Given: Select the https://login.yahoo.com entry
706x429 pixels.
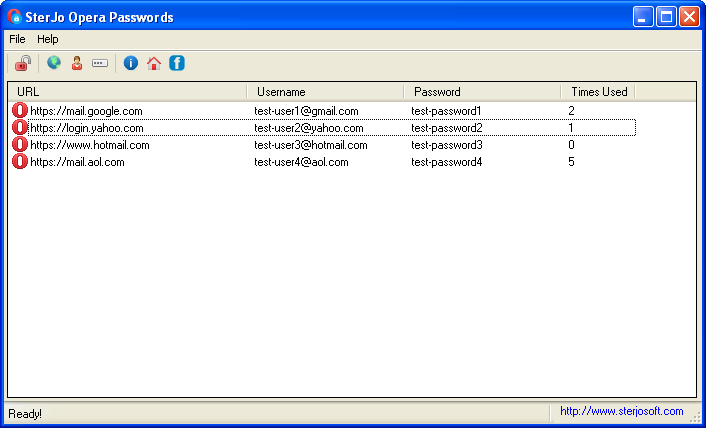Looking at the screenshot, I should [x=87, y=128].
